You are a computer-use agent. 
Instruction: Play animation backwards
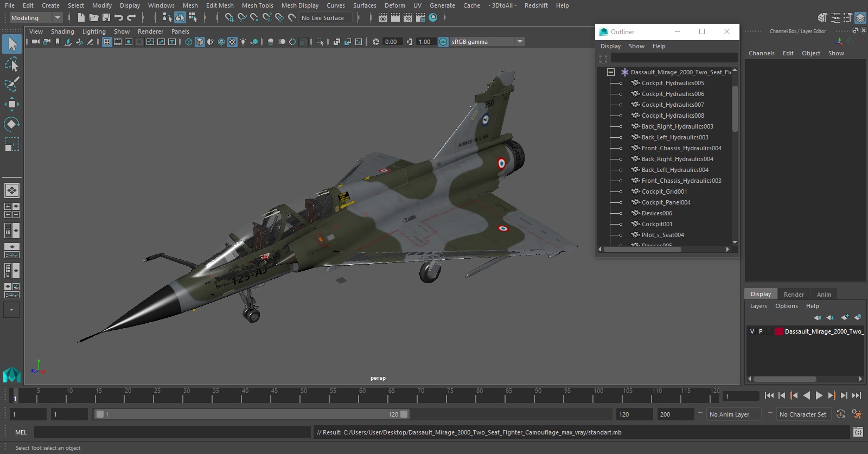pos(807,396)
